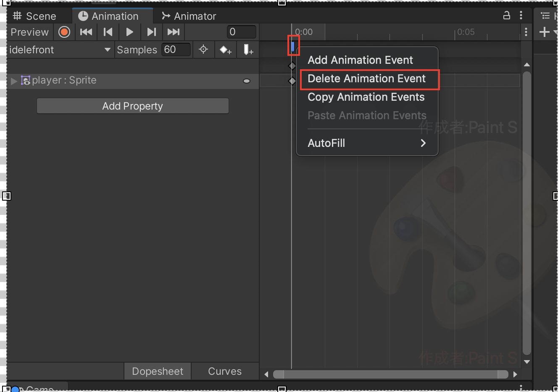Click the plus create button in Hierarchy panel

click(544, 32)
